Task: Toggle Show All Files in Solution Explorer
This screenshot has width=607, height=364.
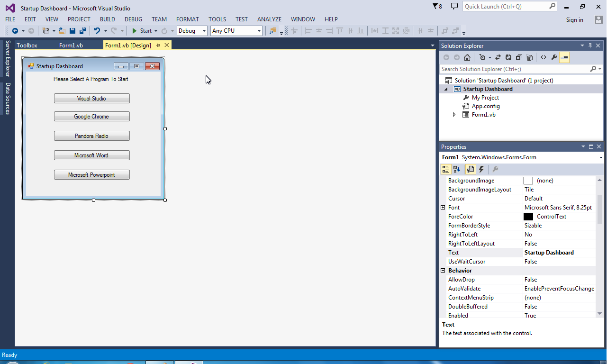Action: point(529,57)
